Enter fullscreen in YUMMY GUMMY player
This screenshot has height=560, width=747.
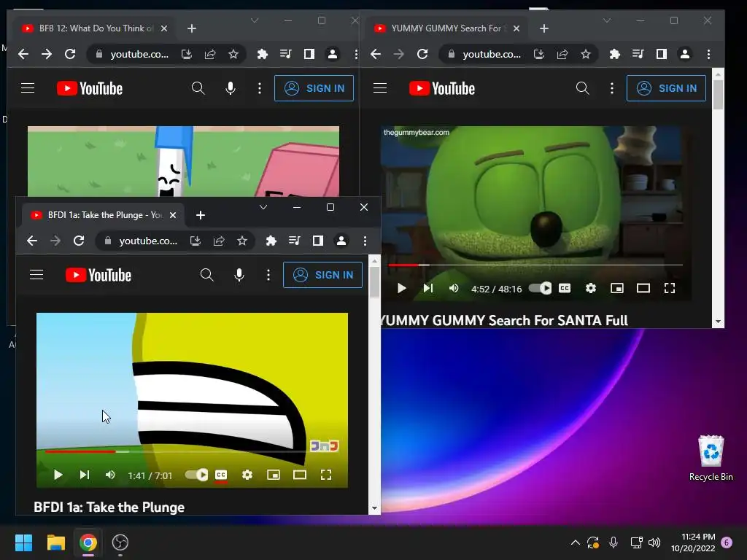point(670,288)
